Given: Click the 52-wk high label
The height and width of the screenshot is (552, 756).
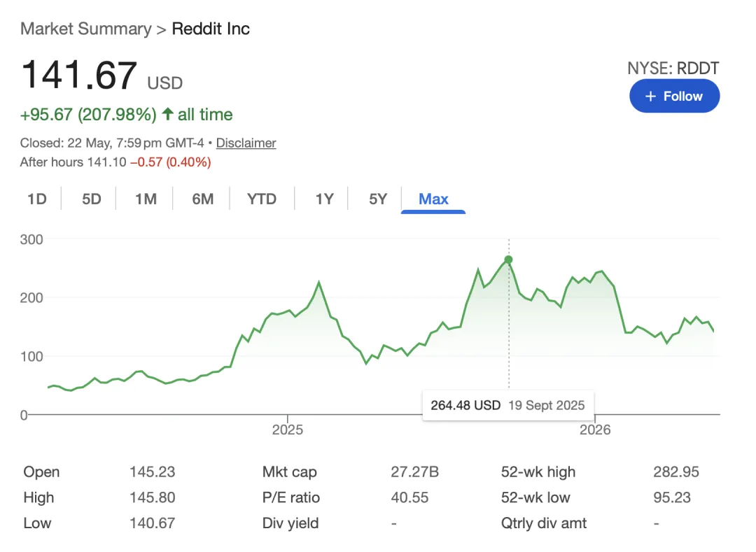Looking at the screenshot, I should click(538, 472).
